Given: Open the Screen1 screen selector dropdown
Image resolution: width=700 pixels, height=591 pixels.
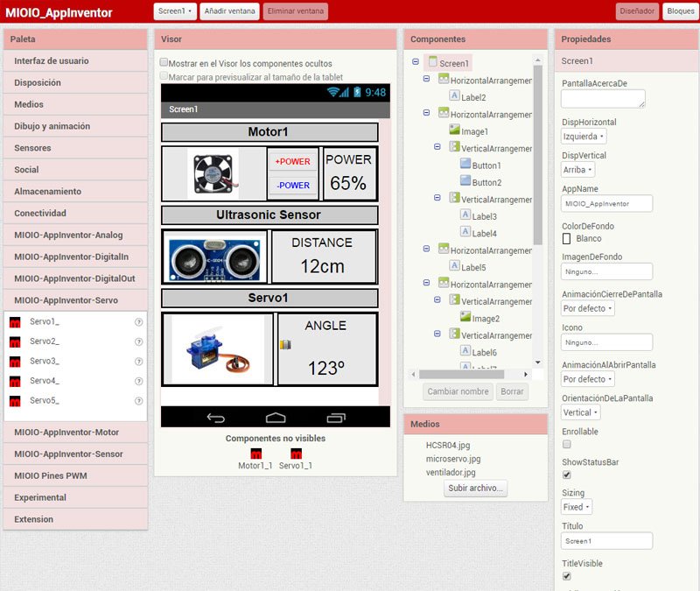Looking at the screenshot, I should pos(175,11).
